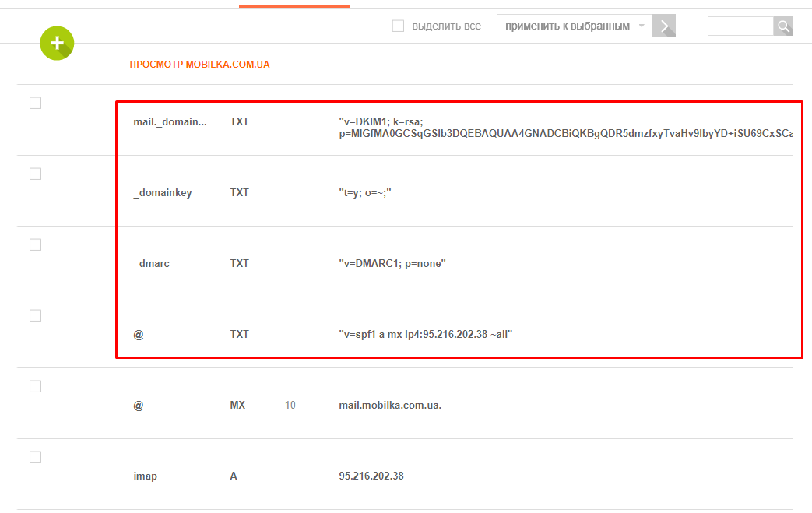This screenshot has height=513, width=812.
Task: Click the _dmarc record name
Action: (x=151, y=263)
